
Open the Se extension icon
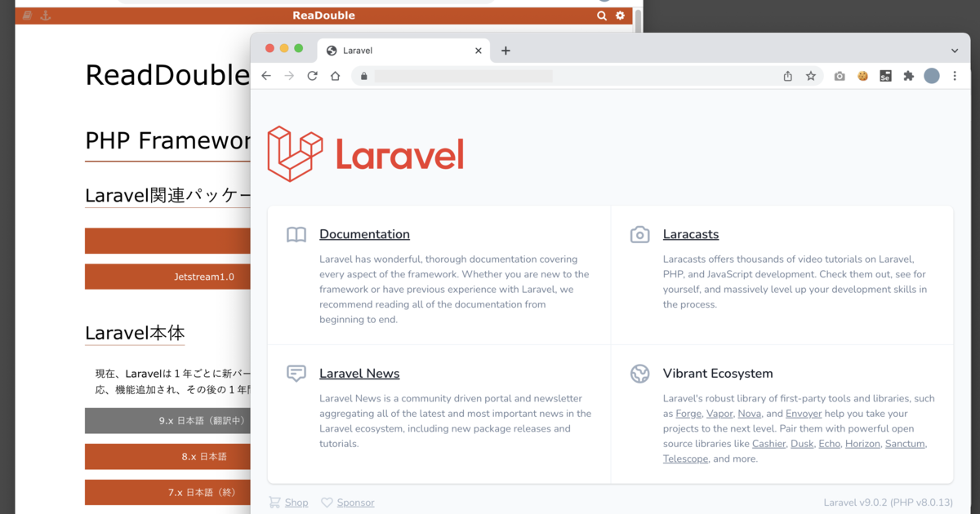click(885, 76)
